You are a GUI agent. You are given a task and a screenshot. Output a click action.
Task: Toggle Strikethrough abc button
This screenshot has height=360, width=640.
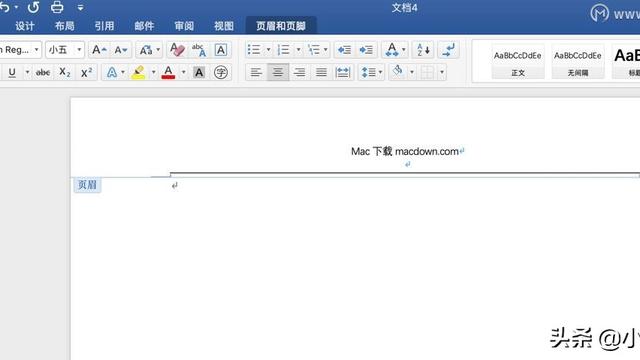43,73
